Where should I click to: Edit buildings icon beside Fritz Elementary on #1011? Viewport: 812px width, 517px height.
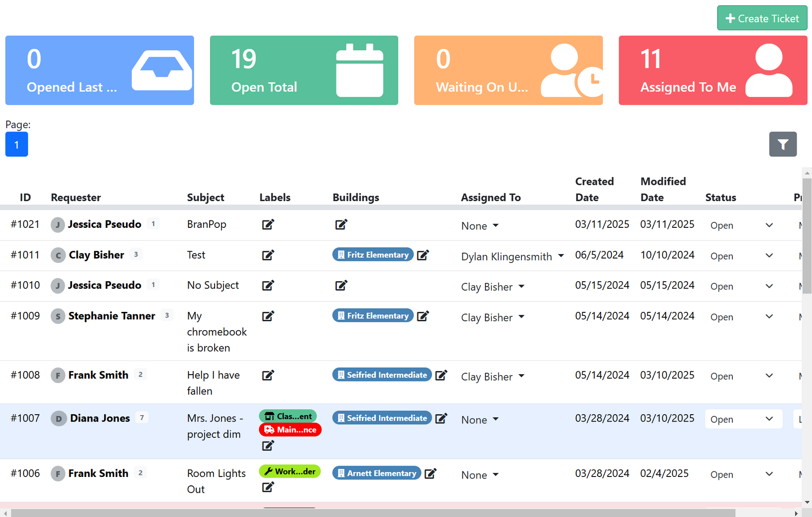tap(423, 255)
